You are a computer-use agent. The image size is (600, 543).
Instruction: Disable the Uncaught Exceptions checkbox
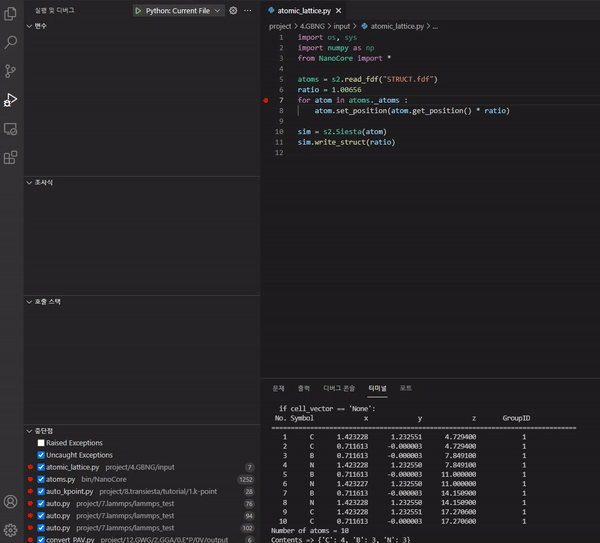click(41, 454)
